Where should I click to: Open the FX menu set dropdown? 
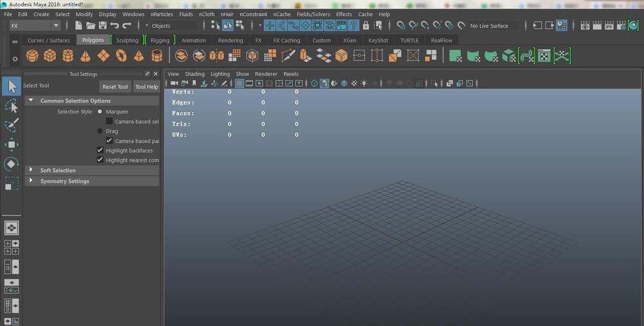tap(35, 26)
